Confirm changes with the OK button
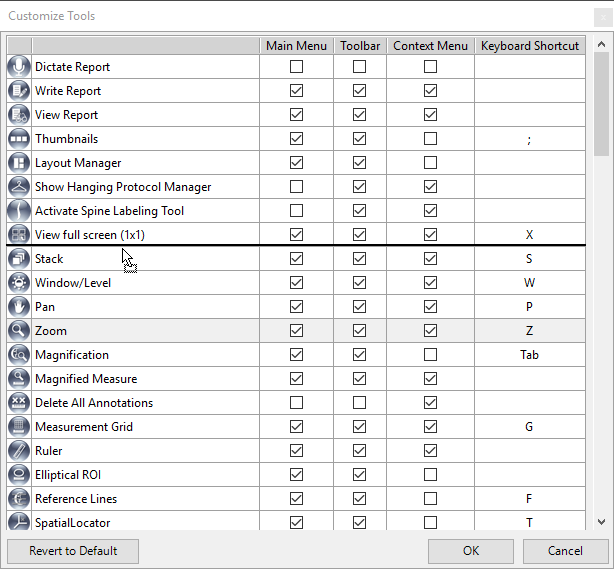 pos(471,551)
